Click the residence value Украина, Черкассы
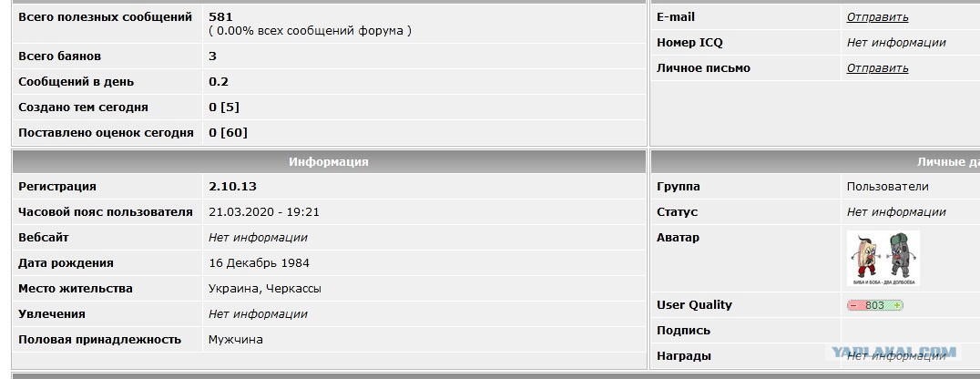The height and width of the screenshot is (379, 980). (265, 289)
